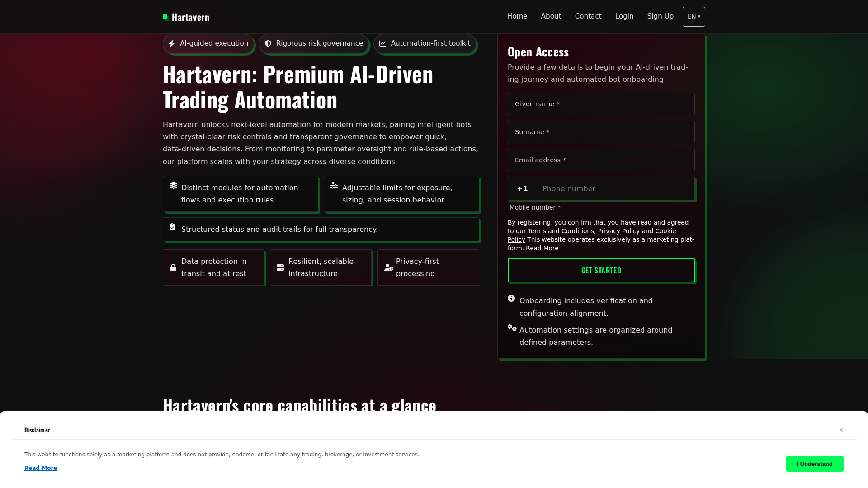Click the chart line Automation-first toolkit icon
This screenshot has width=868, height=488.
(383, 43)
